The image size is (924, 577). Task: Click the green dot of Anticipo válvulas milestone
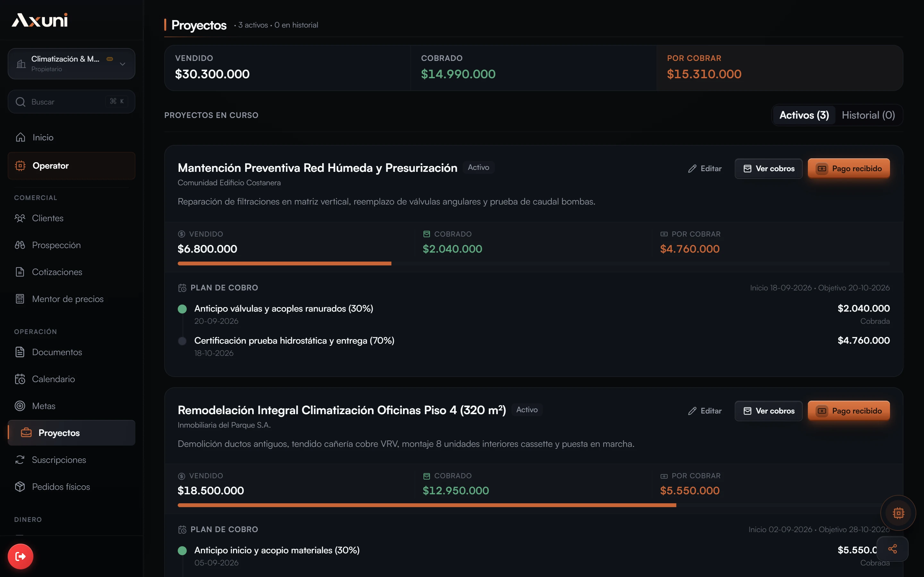click(x=182, y=309)
